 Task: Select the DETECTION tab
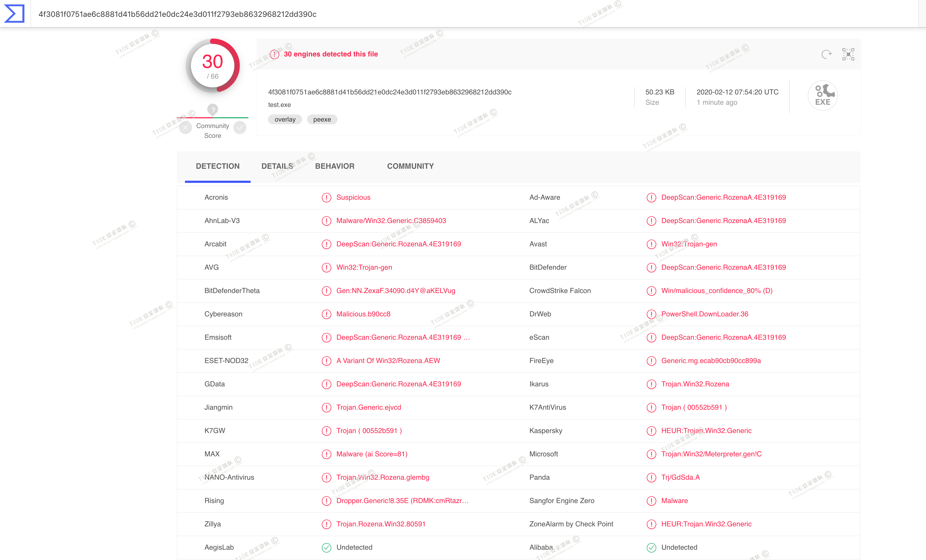[218, 166]
